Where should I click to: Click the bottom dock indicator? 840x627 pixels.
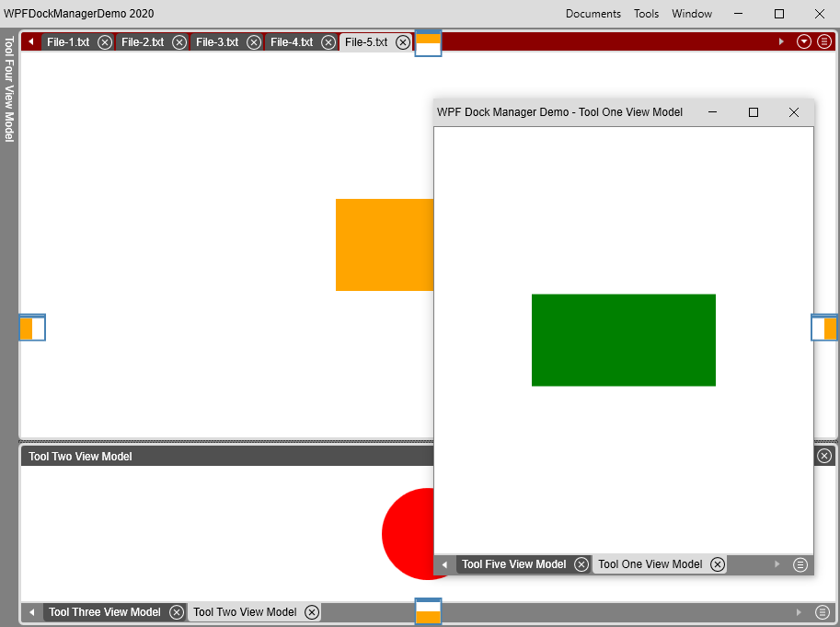(x=428, y=611)
